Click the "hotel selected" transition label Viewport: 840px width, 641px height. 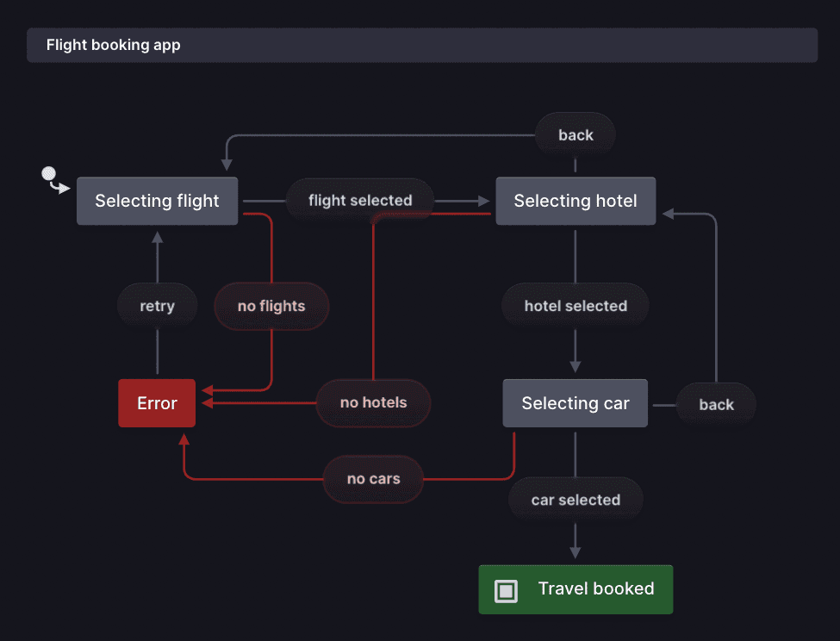pos(575,305)
